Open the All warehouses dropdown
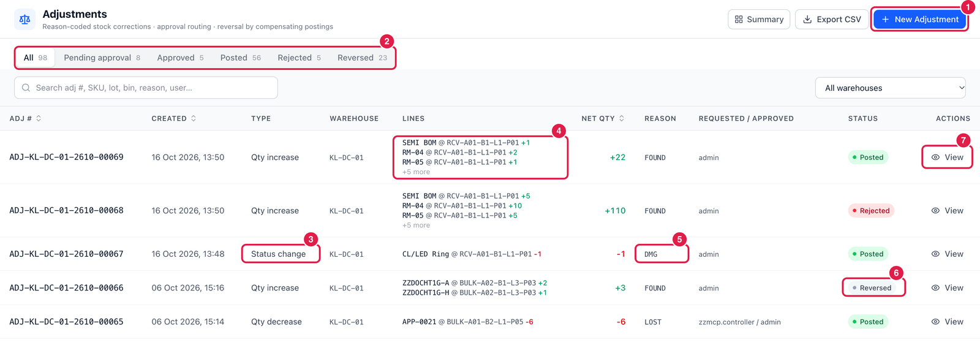Viewport: 980px width, 342px height. pos(890,88)
